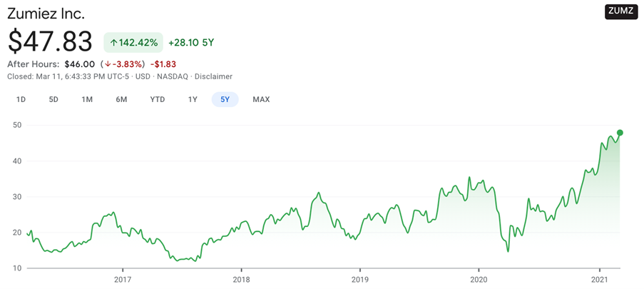Screen dimensions: 644x289
Task: Select the 5D time range tab
Action: 53,99
